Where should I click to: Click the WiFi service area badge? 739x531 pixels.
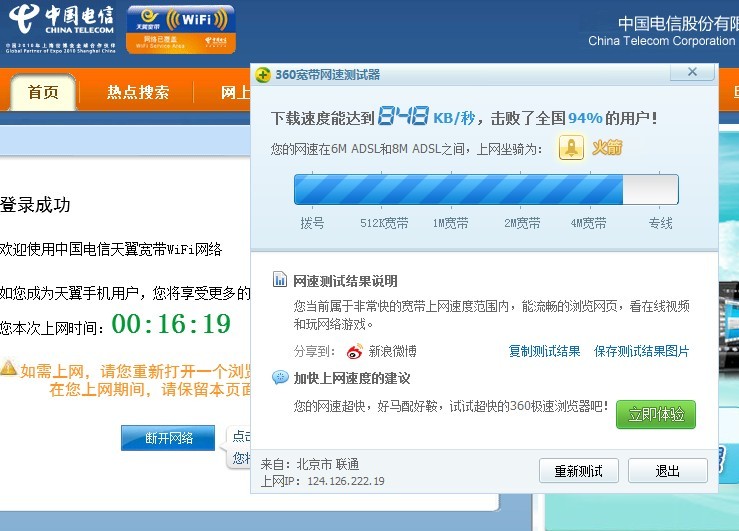click(x=181, y=29)
